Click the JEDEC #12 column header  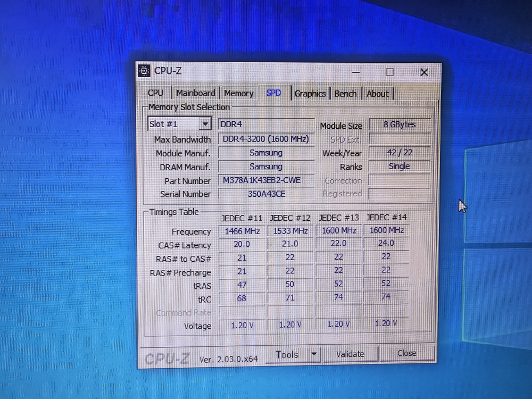point(290,218)
